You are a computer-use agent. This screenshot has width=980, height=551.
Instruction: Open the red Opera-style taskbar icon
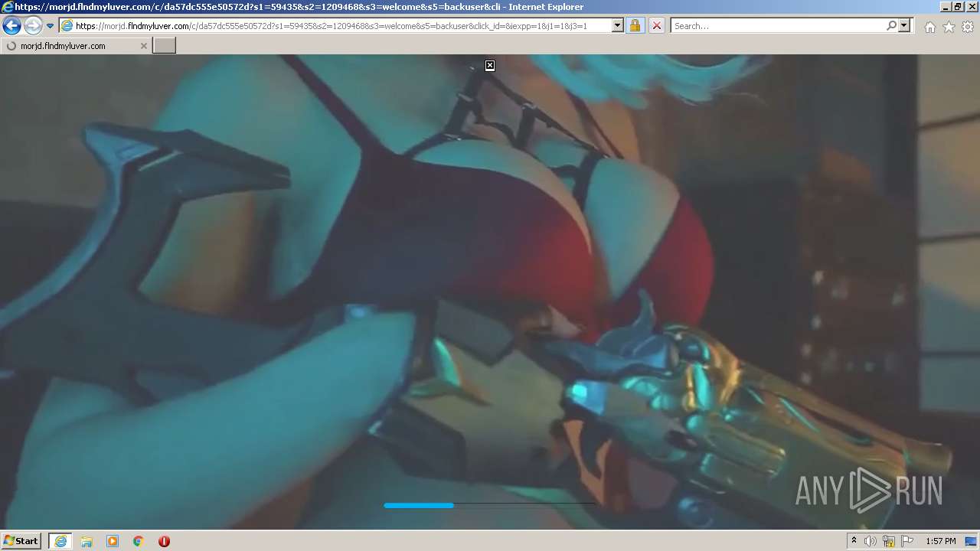[x=164, y=541]
